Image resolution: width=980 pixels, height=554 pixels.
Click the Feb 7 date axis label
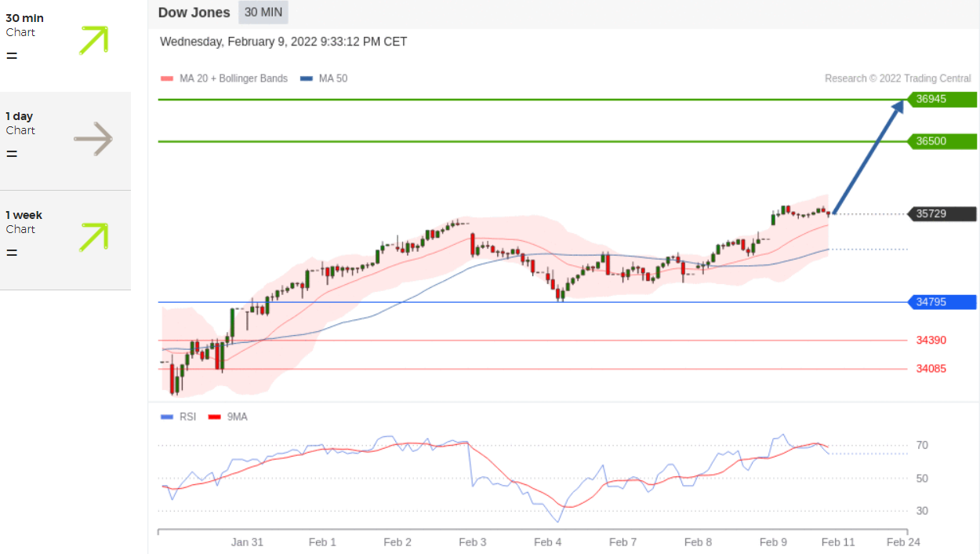click(x=622, y=542)
